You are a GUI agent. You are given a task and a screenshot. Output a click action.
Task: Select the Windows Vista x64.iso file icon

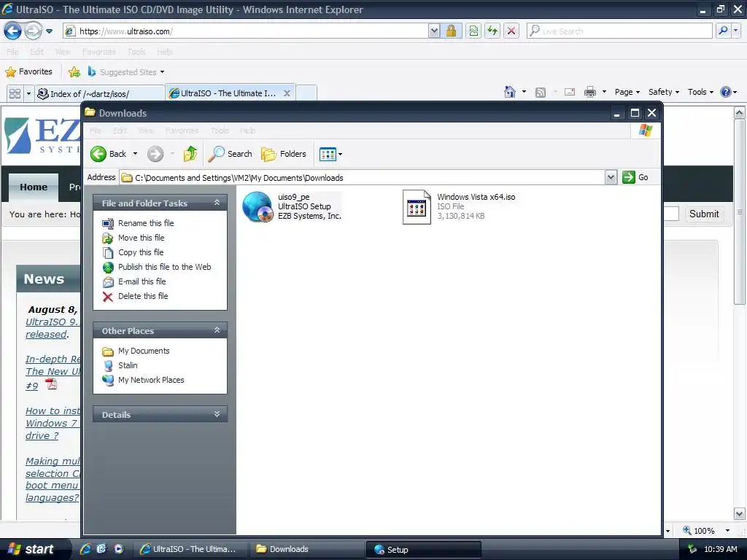[x=417, y=206]
